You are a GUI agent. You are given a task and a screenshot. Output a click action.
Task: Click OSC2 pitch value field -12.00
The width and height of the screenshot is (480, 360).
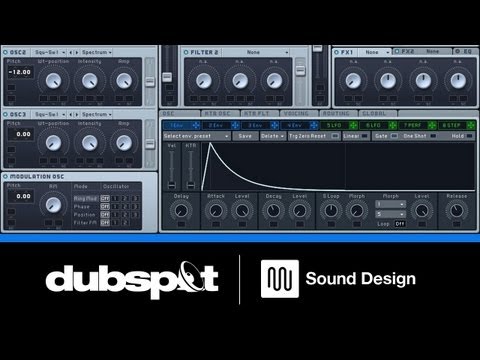point(20,72)
